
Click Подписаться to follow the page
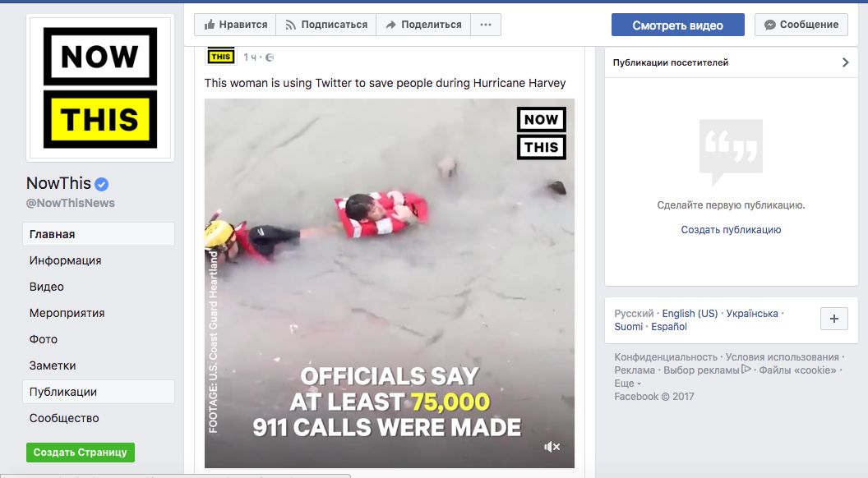tap(326, 25)
